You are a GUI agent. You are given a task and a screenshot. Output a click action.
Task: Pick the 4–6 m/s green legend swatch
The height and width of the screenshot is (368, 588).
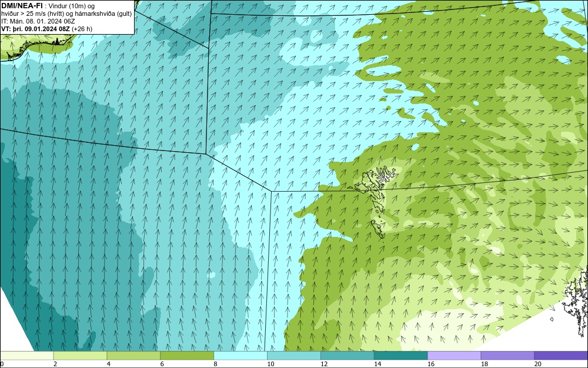coord(133,356)
